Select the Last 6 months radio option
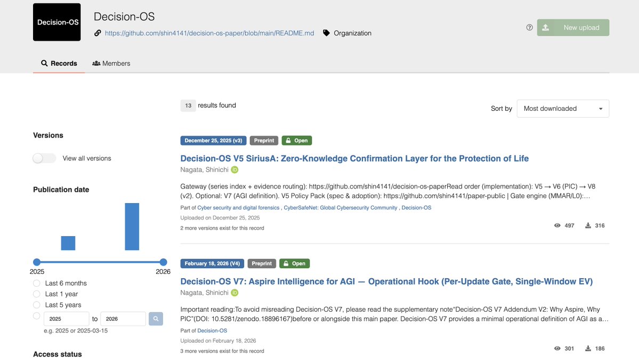Screen dimensions: 639x364 [x=37, y=283]
